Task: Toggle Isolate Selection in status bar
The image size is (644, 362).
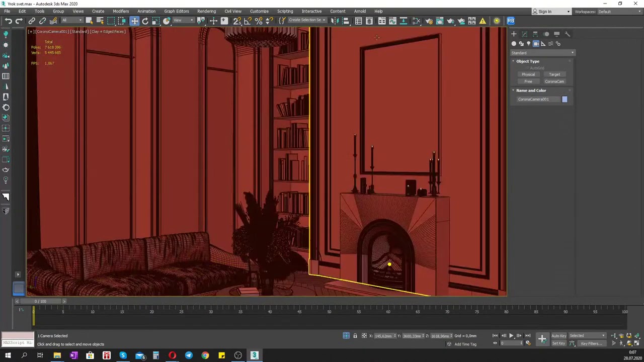Action: (x=346, y=336)
